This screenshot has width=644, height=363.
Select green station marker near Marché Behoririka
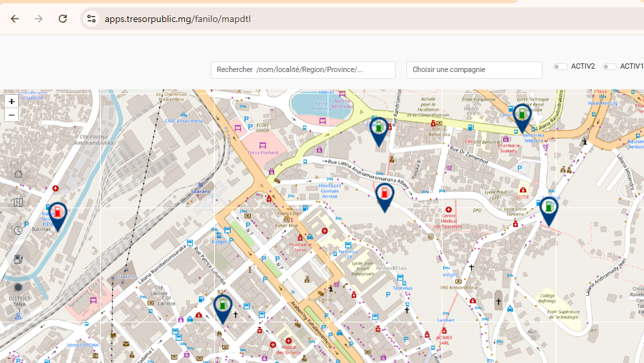point(378,132)
